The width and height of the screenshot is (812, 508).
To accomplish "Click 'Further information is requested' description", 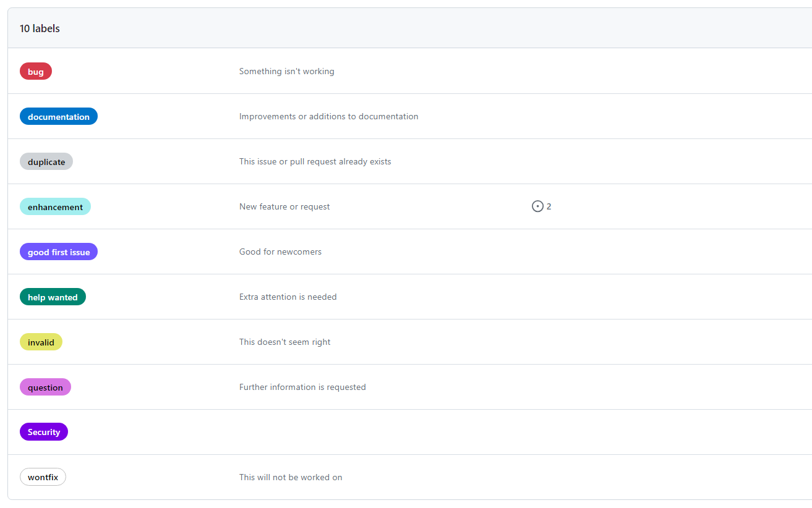I will [302, 387].
